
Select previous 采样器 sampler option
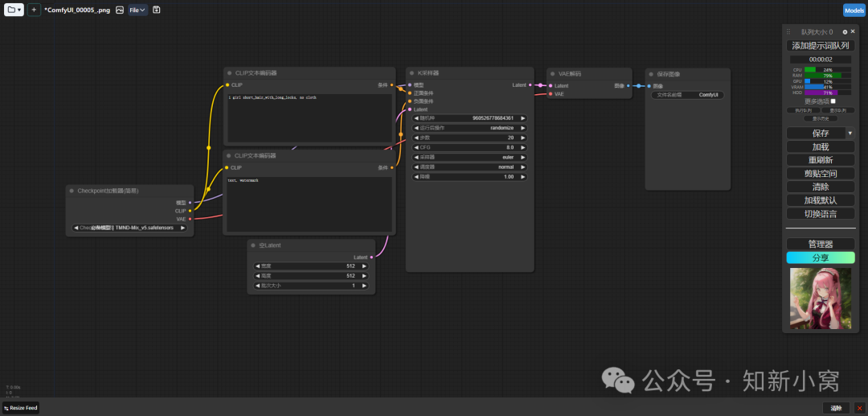(x=416, y=158)
